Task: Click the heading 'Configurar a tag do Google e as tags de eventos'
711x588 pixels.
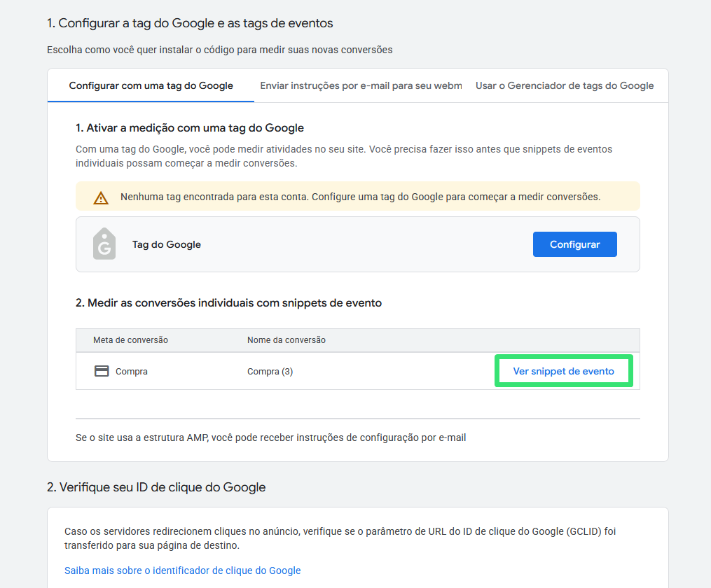Action: point(190,23)
